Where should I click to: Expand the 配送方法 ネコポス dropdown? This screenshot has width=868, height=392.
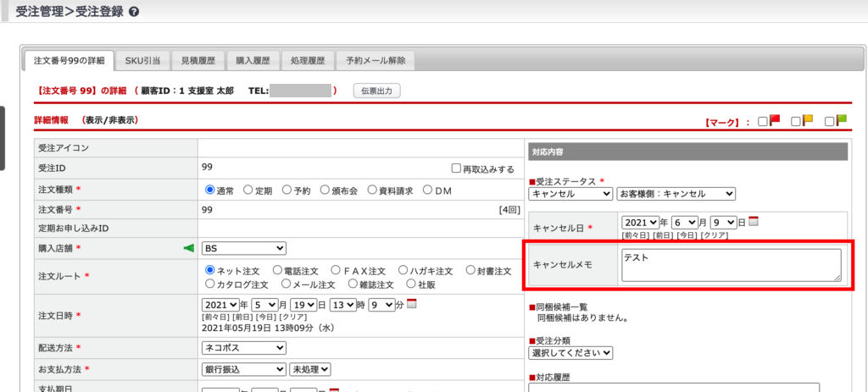click(x=244, y=348)
